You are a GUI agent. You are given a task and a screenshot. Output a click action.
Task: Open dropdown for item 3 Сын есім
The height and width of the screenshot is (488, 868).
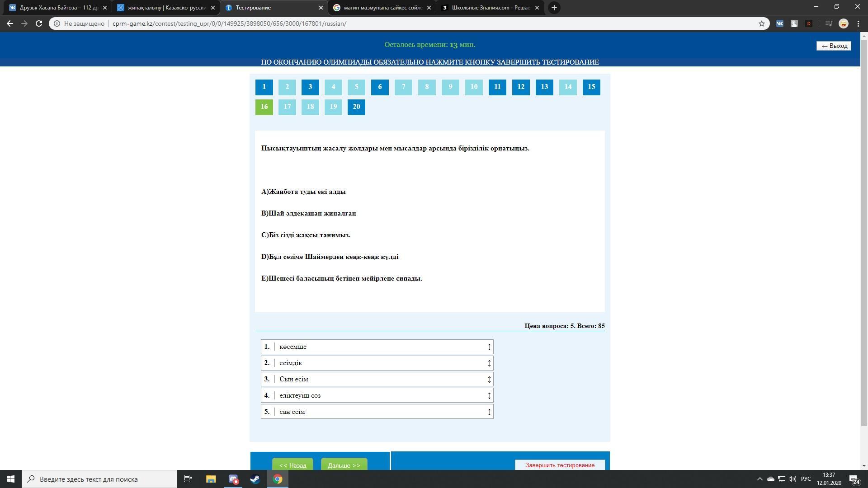point(489,379)
